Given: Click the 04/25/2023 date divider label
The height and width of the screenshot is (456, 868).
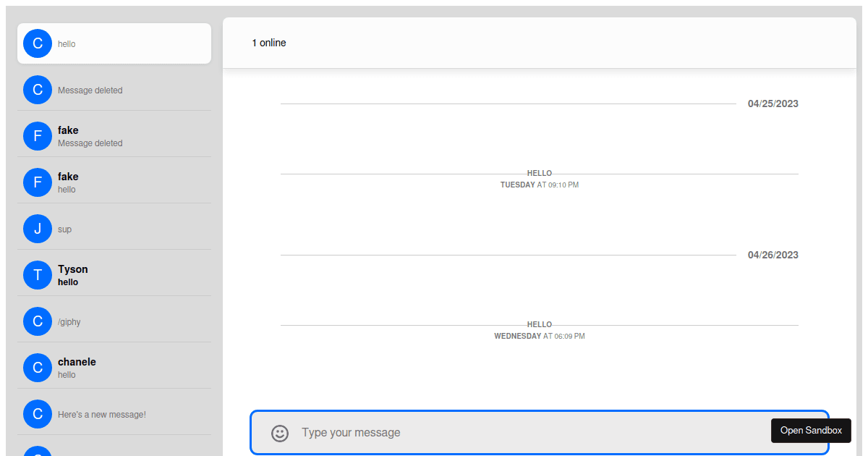Looking at the screenshot, I should (773, 104).
